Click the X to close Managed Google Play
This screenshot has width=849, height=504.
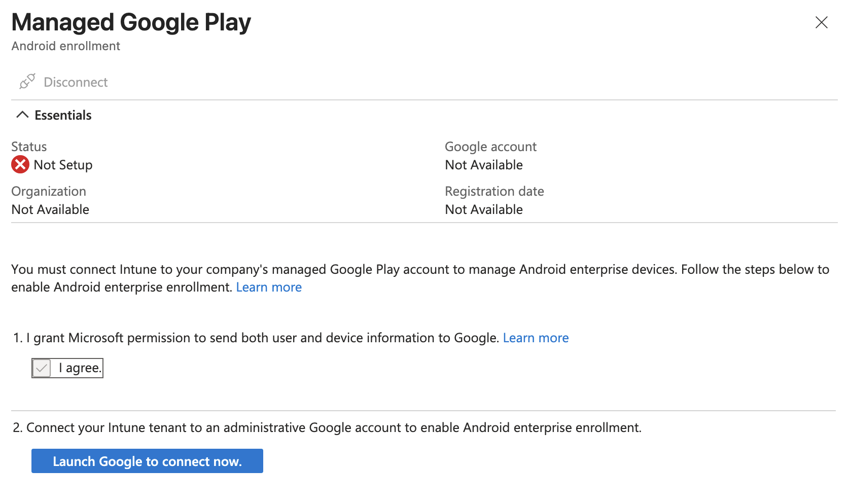pyautogui.click(x=821, y=22)
